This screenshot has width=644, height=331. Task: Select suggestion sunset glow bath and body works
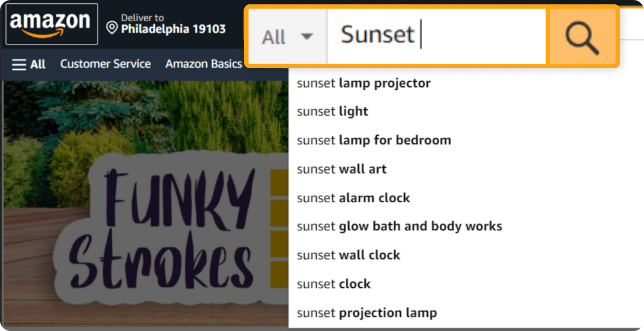[399, 226]
